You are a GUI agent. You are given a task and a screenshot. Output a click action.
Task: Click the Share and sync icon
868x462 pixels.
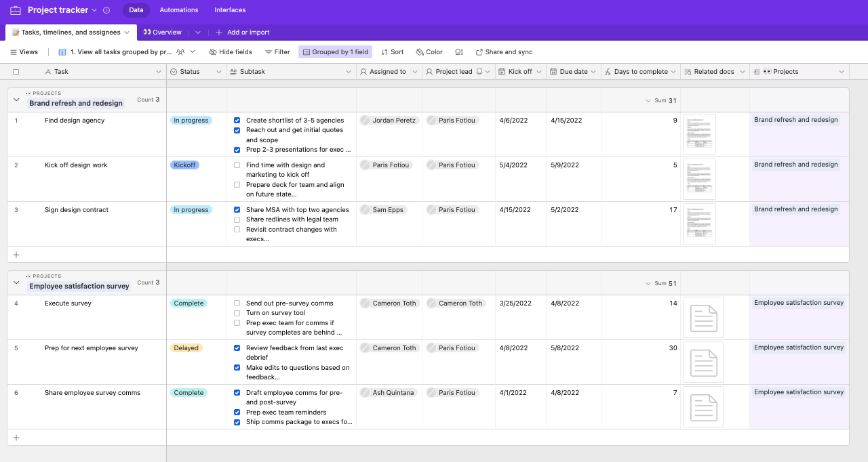pyautogui.click(x=479, y=52)
